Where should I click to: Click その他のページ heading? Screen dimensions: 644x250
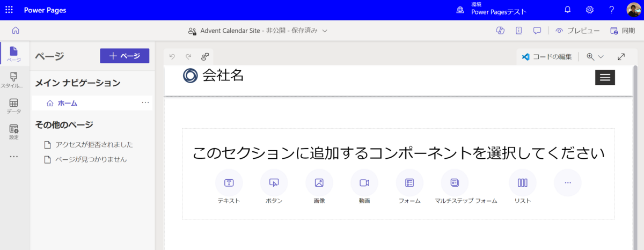64,124
